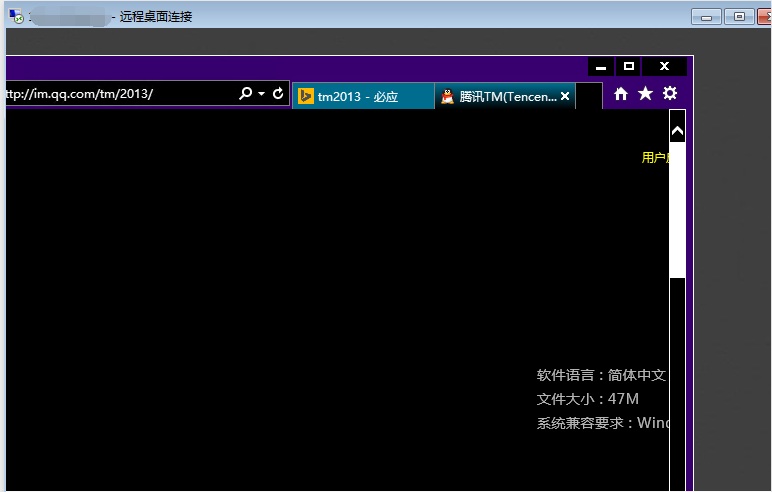772x492 pixels.
Task: Maximize the Internet Explorer window
Action: tap(629, 67)
